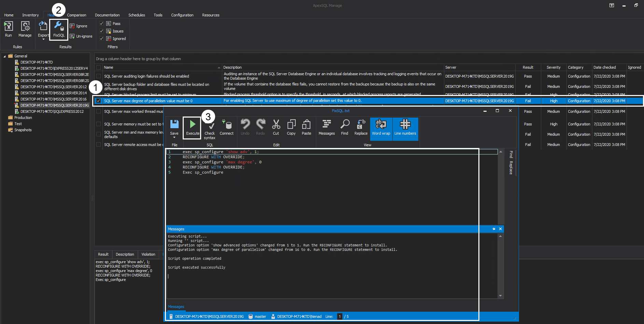Copy selected script text
This screenshot has width=644, height=324.
pyautogui.click(x=291, y=127)
